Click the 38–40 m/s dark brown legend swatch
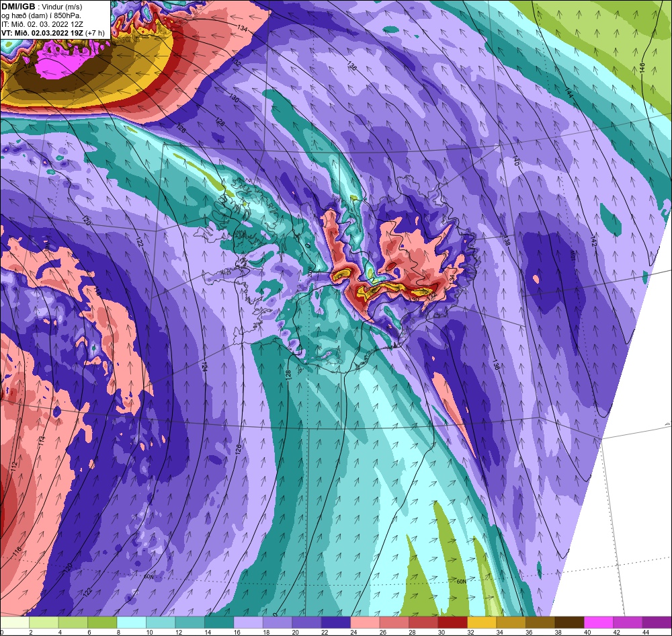The image size is (672, 636). pos(570,623)
